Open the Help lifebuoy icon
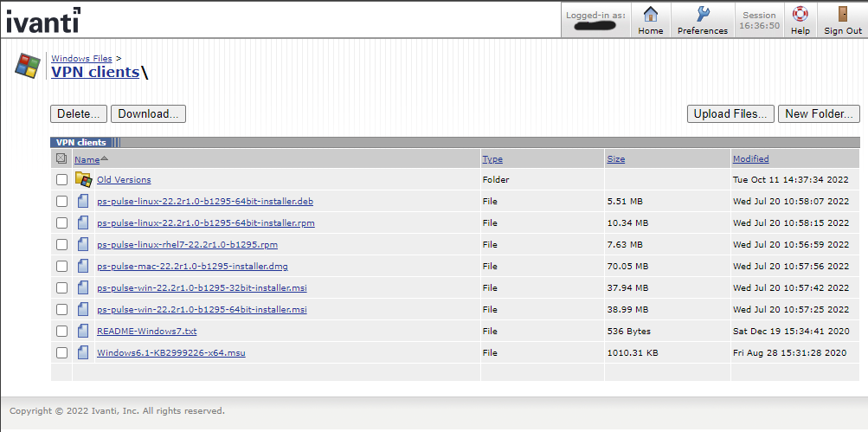This screenshot has height=432, width=868. [800, 14]
